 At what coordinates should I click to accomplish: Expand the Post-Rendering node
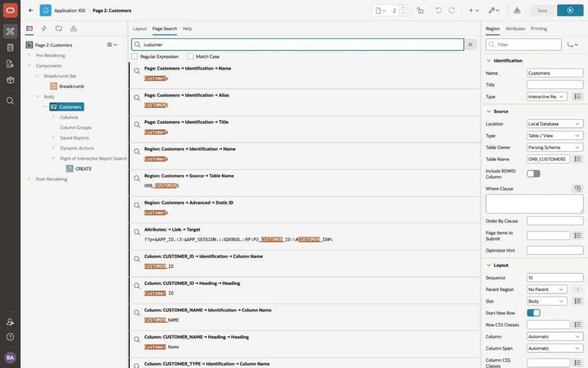[29, 179]
